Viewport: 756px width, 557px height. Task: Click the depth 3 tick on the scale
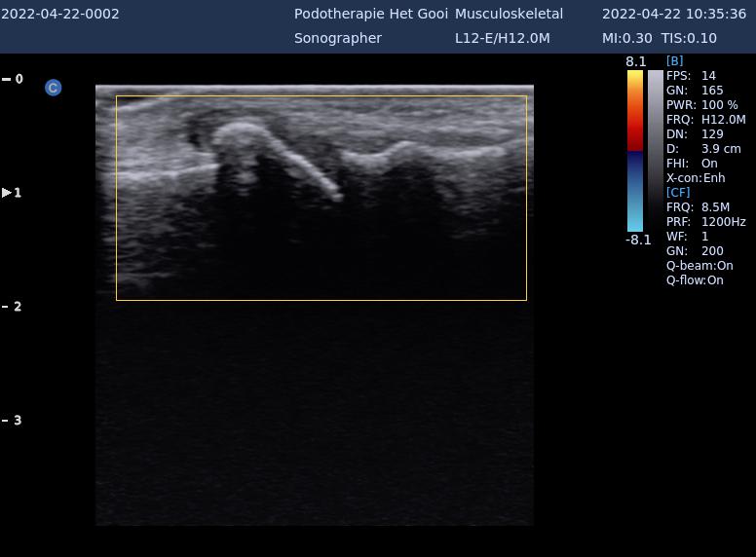[13, 421]
